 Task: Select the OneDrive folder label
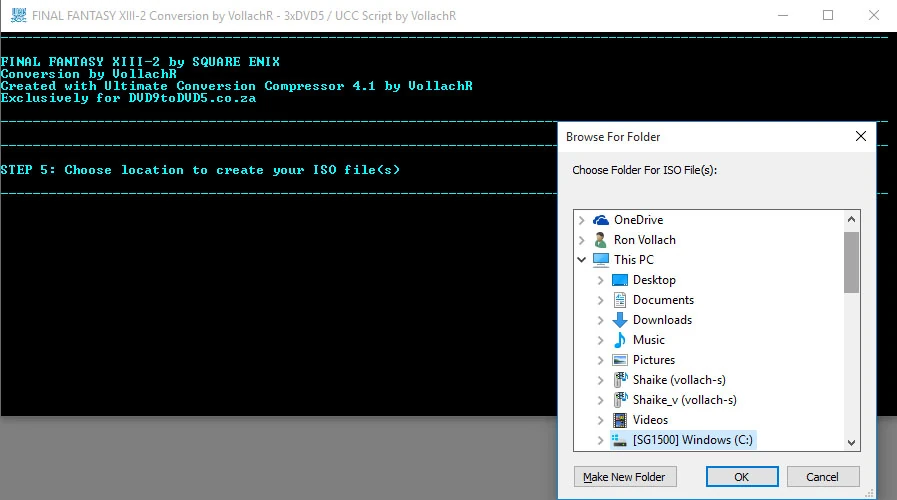pyautogui.click(x=638, y=220)
